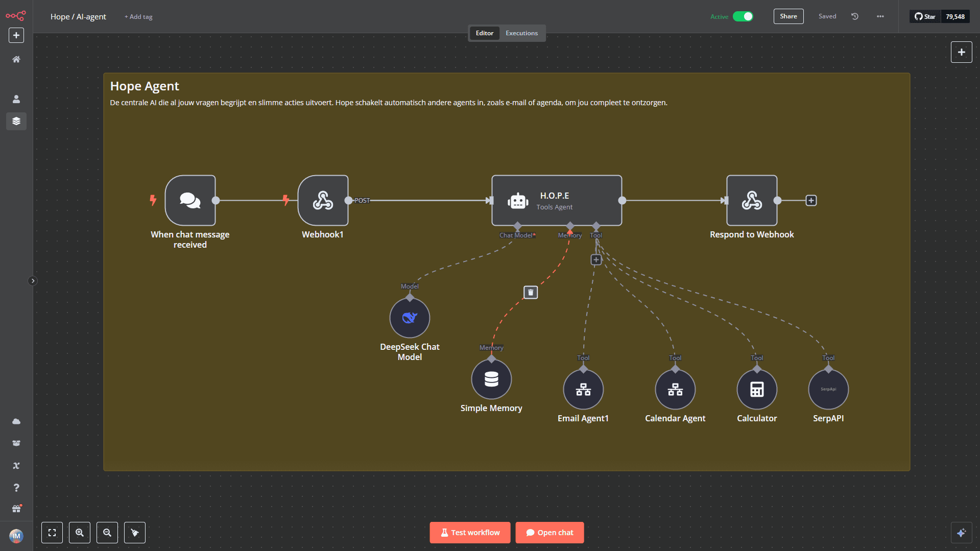Image resolution: width=980 pixels, height=551 pixels.
Task: Zoom in on the canvas
Action: [80, 533]
